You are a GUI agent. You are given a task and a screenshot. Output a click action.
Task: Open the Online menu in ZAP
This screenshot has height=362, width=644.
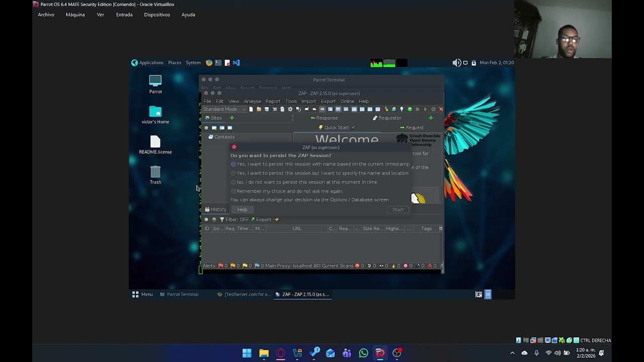tap(347, 101)
